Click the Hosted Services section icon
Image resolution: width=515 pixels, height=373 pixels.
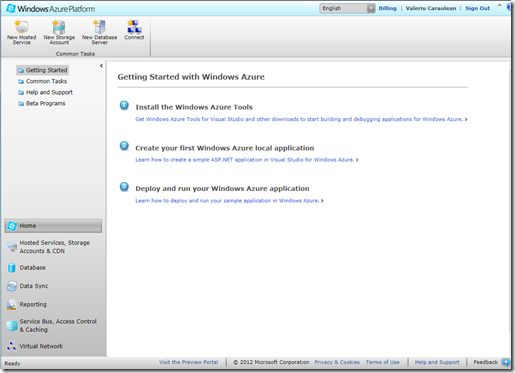[12, 247]
